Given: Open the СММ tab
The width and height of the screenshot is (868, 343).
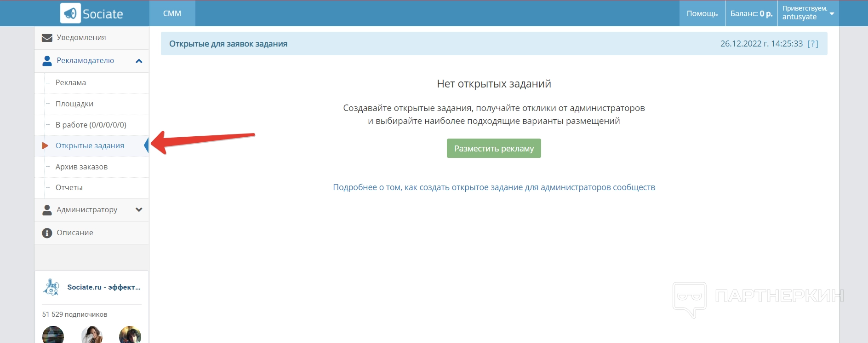Looking at the screenshot, I should 172,13.
